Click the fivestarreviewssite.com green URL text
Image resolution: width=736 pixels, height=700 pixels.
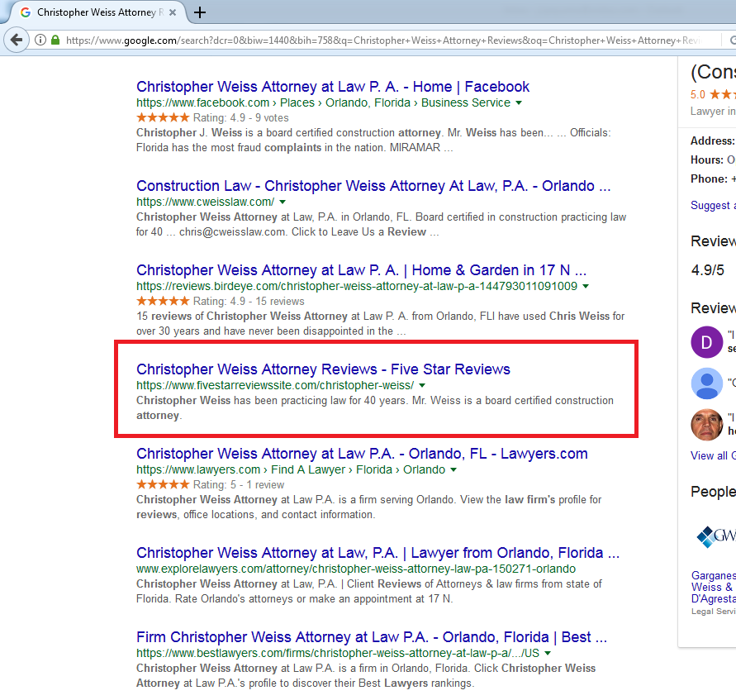click(x=275, y=385)
